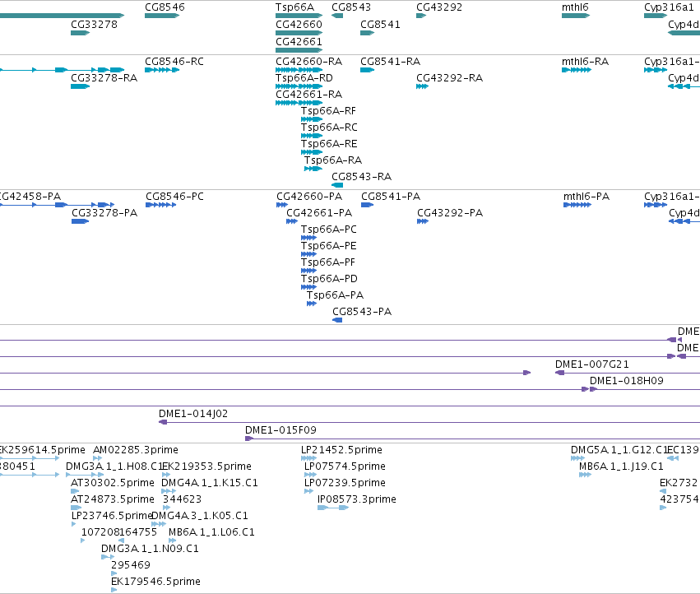
Task: Click transcript Tsp66A-RE
Action: 329,144
